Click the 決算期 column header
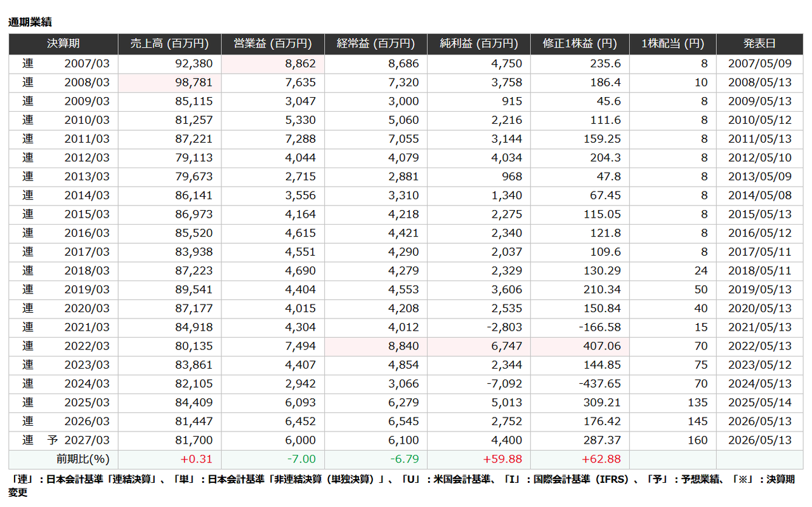The width and height of the screenshot is (812, 507). coord(63,44)
